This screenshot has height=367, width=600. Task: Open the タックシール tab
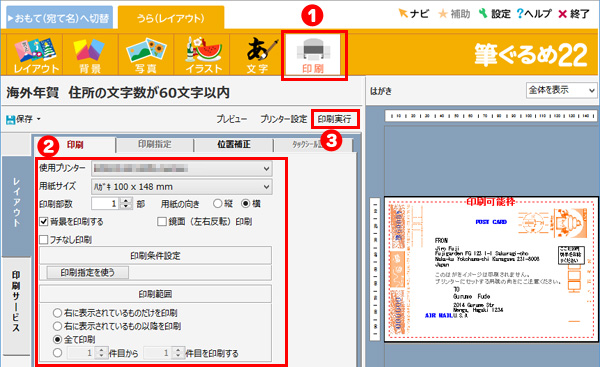click(x=313, y=145)
